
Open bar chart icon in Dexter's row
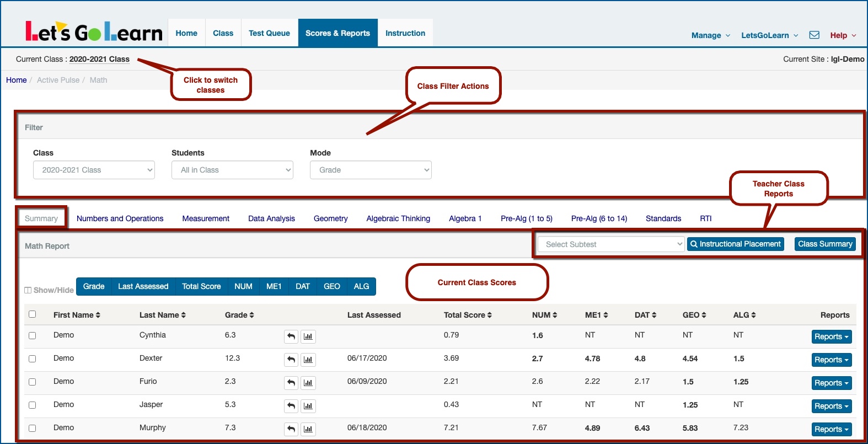coord(308,360)
